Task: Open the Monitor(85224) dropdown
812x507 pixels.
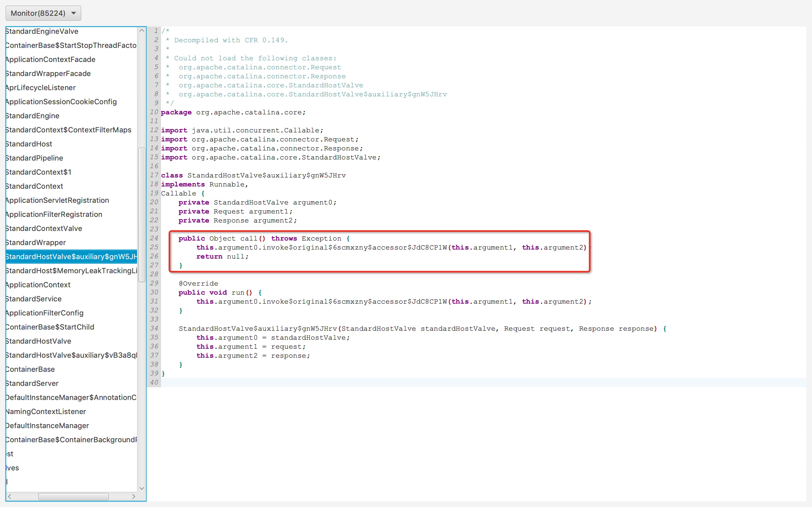Action: (x=43, y=13)
